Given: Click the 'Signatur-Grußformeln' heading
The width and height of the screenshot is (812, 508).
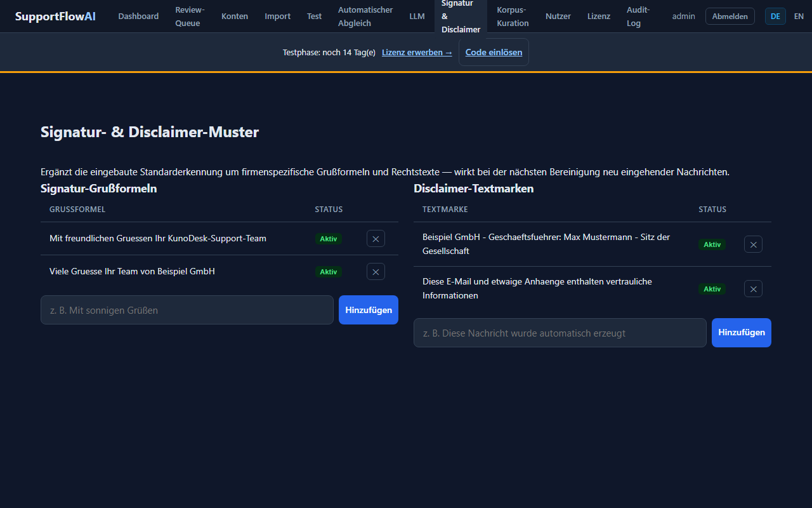Looking at the screenshot, I should pyautogui.click(x=99, y=189).
